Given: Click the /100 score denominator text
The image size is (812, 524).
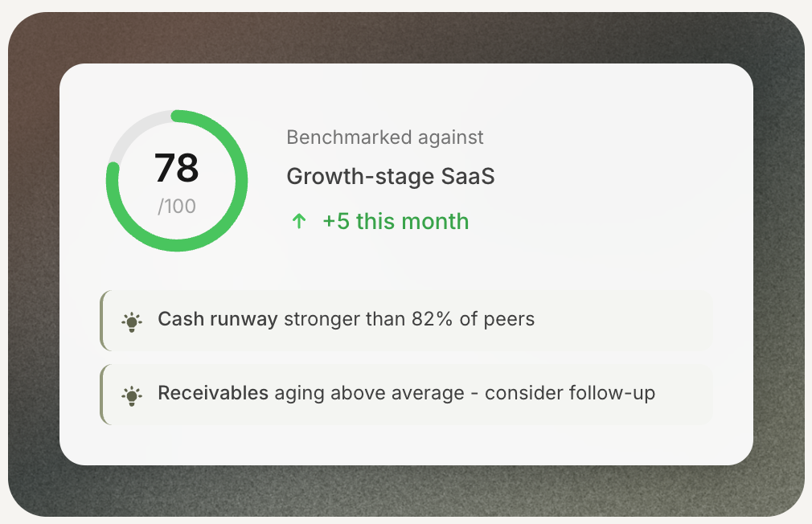Looking at the screenshot, I should point(178,206).
